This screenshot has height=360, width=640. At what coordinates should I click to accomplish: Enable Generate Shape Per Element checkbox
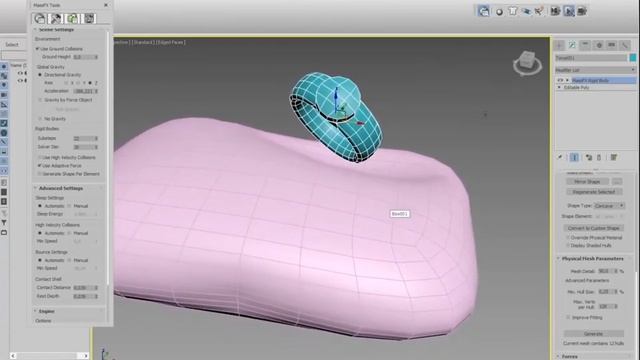coord(40,173)
